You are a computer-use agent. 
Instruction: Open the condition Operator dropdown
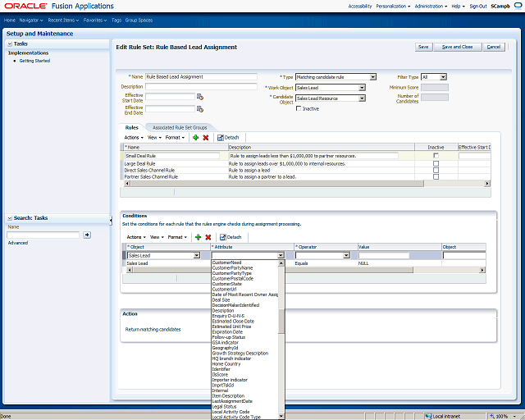pos(346,256)
